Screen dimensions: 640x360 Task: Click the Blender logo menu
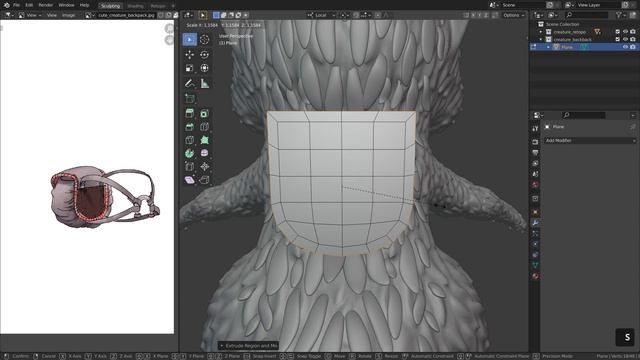(6, 5)
